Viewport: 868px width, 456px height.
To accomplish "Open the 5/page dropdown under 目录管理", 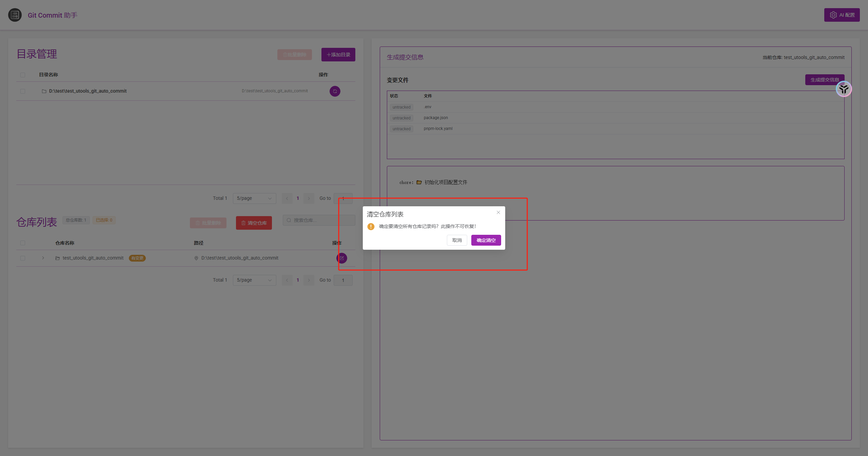I will [254, 198].
